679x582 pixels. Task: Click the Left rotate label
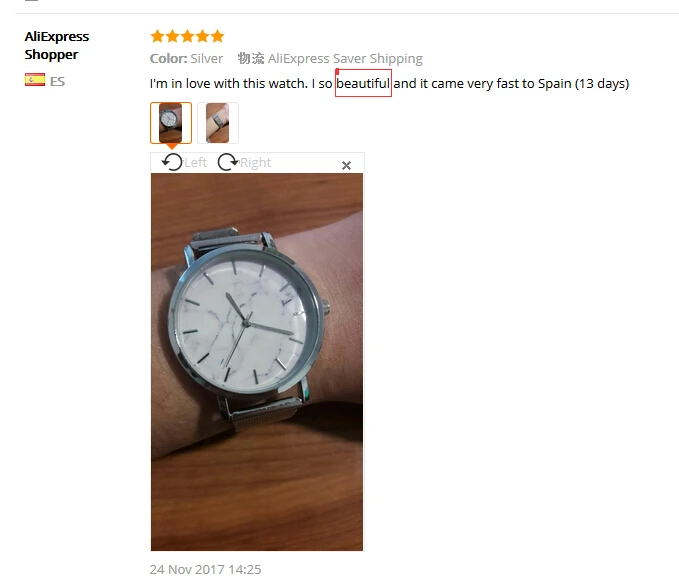tap(196, 163)
